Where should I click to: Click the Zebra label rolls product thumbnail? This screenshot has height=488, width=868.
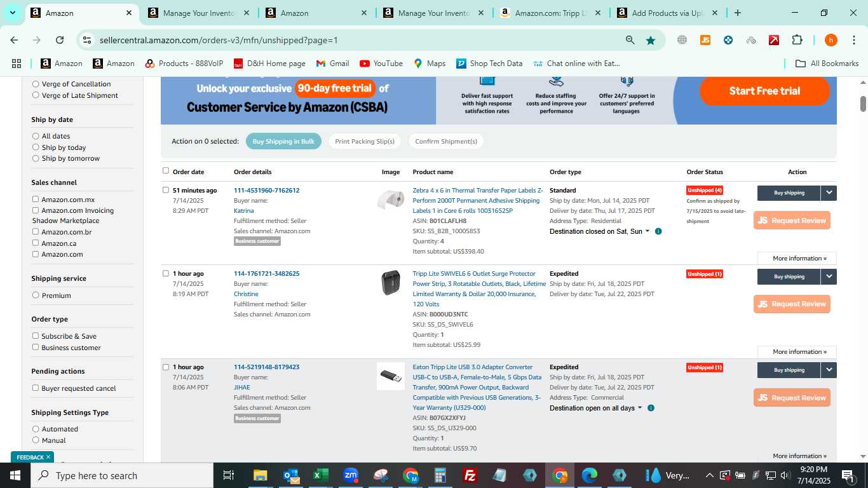[390, 200]
